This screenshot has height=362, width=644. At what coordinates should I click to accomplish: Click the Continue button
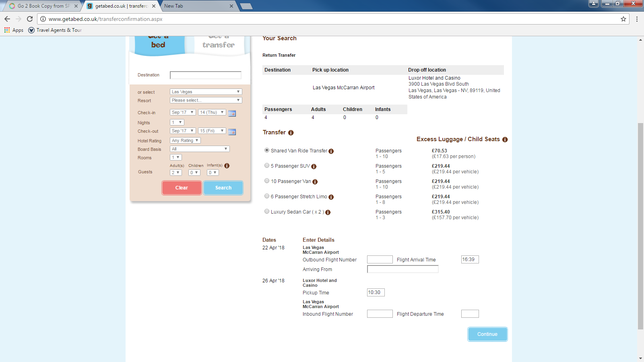[487, 334]
